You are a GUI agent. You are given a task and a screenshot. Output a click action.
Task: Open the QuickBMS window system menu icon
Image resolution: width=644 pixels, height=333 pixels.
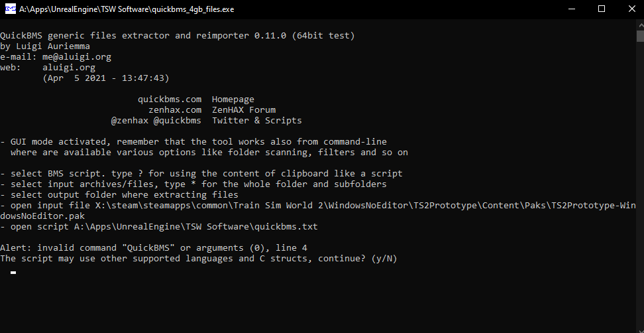pos(10,9)
